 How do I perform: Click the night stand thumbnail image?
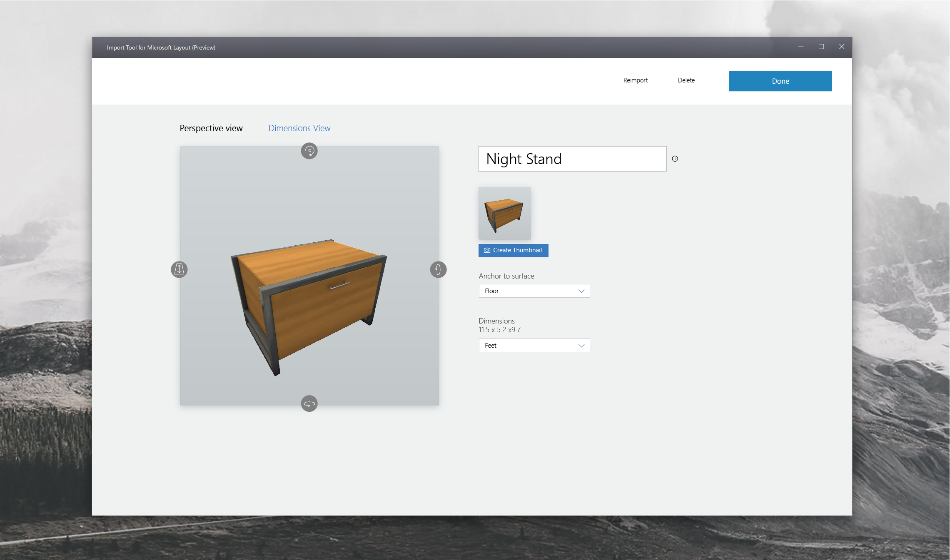coord(504,213)
